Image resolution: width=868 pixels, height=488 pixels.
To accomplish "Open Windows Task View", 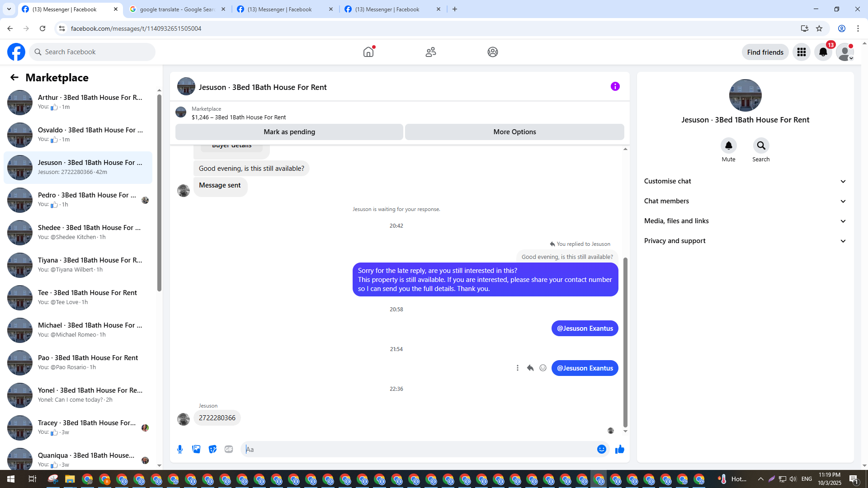I will pyautogui.click(x=32, y=479).
